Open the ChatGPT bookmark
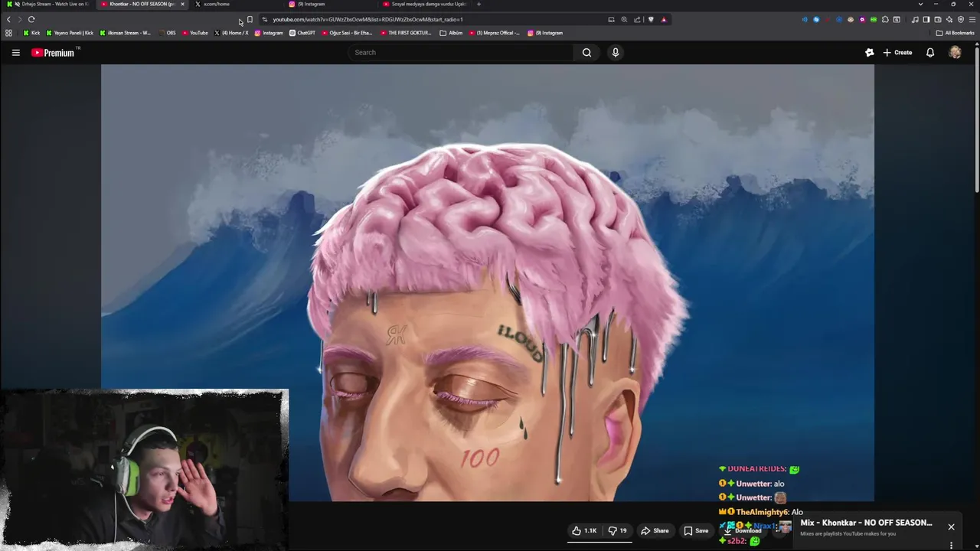980x551 pixels. tap(302, 33)
